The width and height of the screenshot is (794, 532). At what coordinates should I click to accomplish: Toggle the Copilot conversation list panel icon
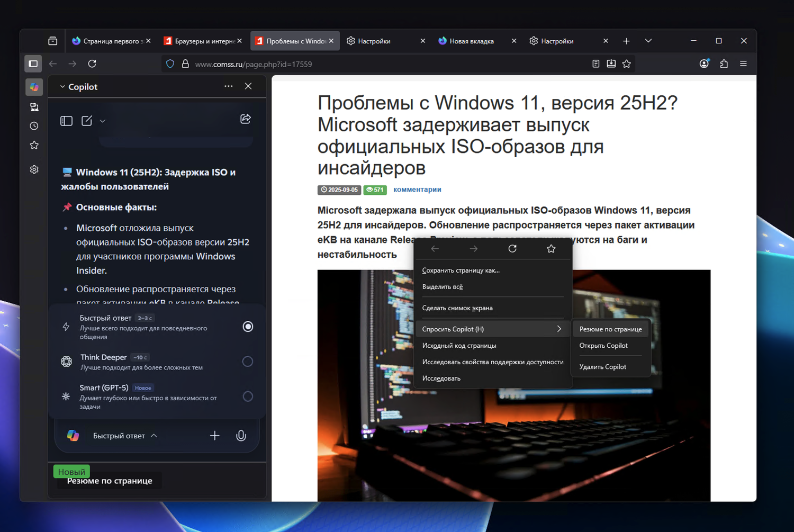click(x=66, y=121)
